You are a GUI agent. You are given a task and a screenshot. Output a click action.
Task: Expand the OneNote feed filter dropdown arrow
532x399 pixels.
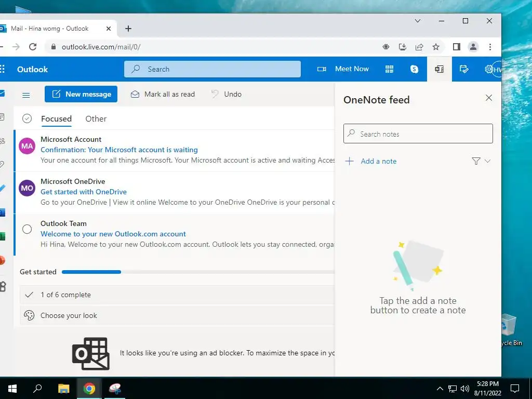pos(487,161)
